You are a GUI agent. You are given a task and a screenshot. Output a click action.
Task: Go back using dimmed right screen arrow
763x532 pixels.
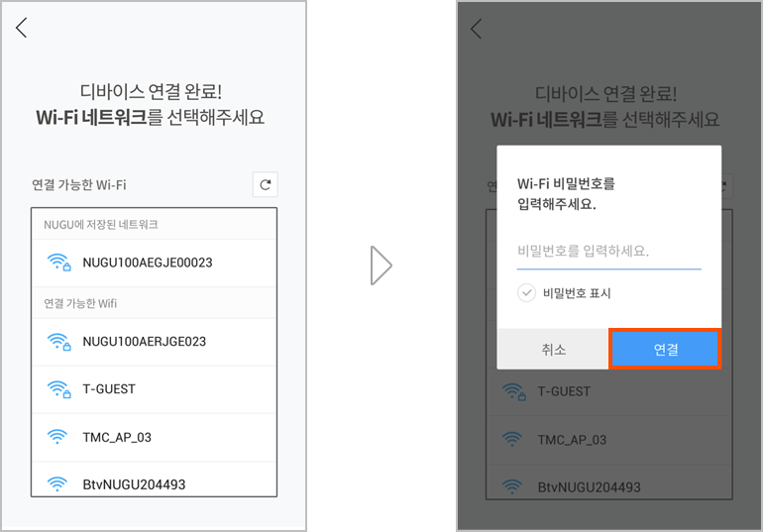tap(477, 29)
